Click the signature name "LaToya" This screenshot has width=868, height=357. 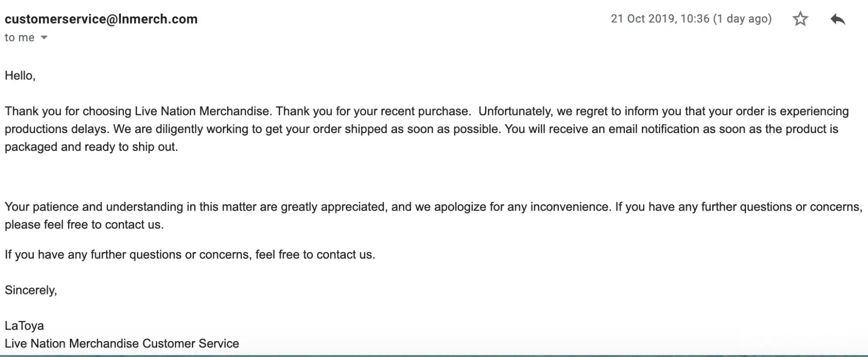[x=24, y=326]
